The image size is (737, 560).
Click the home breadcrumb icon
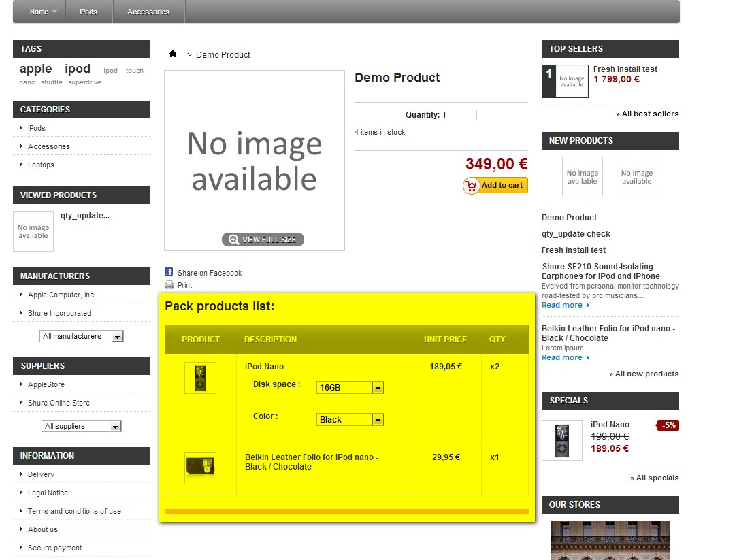pyautogui.click(x=172, y=54)
